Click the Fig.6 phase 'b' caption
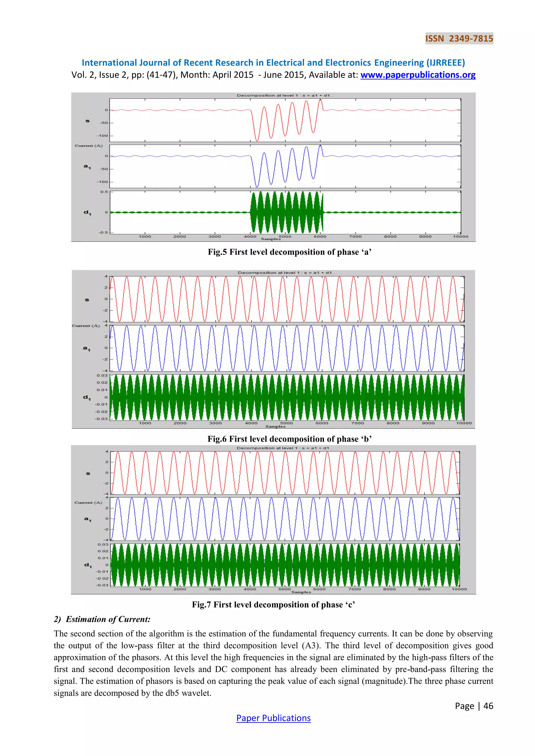535x756 pixels. [x=289, y=439]
